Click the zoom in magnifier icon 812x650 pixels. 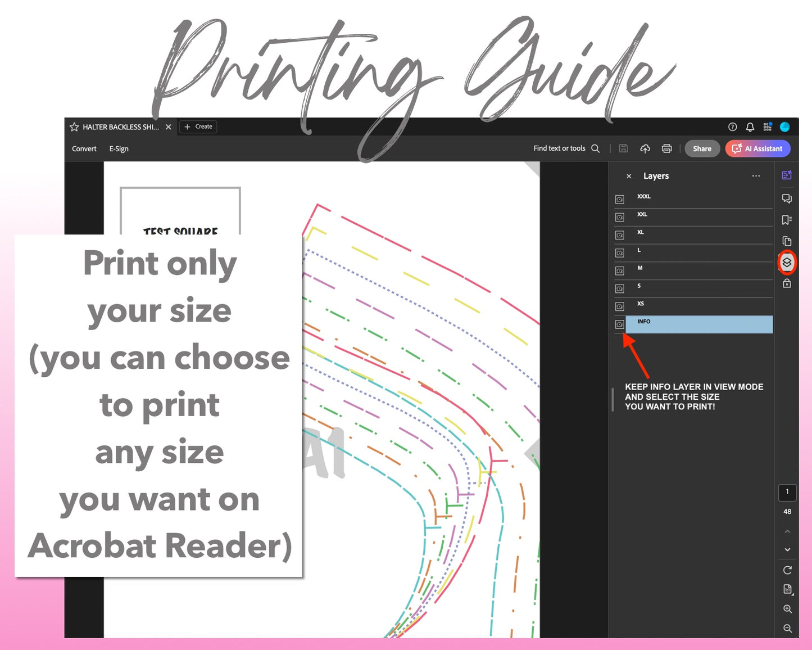coord(787,609)
